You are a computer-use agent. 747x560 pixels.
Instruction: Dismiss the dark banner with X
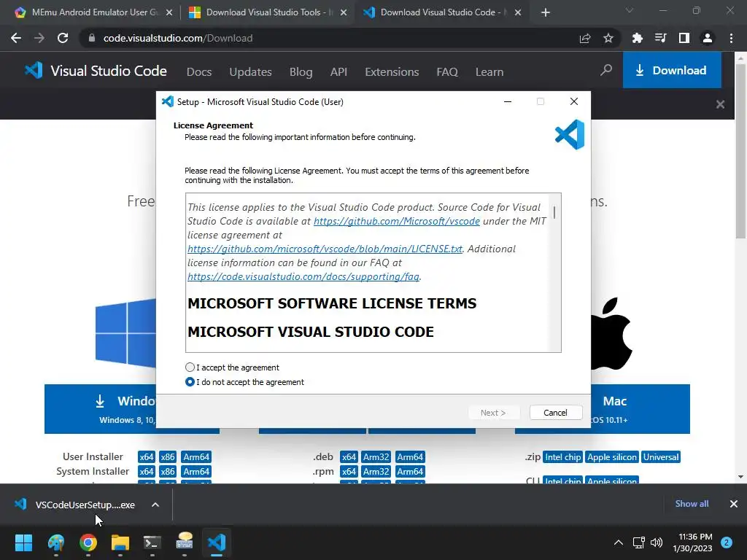point(720,104)
